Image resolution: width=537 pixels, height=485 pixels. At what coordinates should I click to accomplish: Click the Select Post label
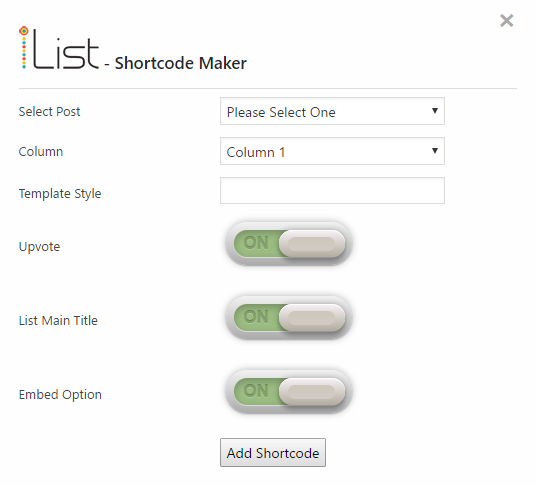click(49, 112)
